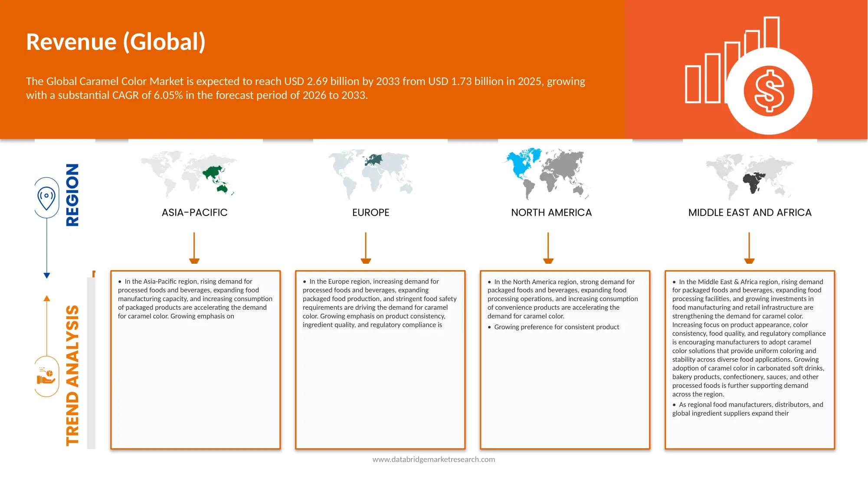Open the www.databridgemarketresearch.com link
The height and width of the screenshot is (488, 868).
[434, 459]
